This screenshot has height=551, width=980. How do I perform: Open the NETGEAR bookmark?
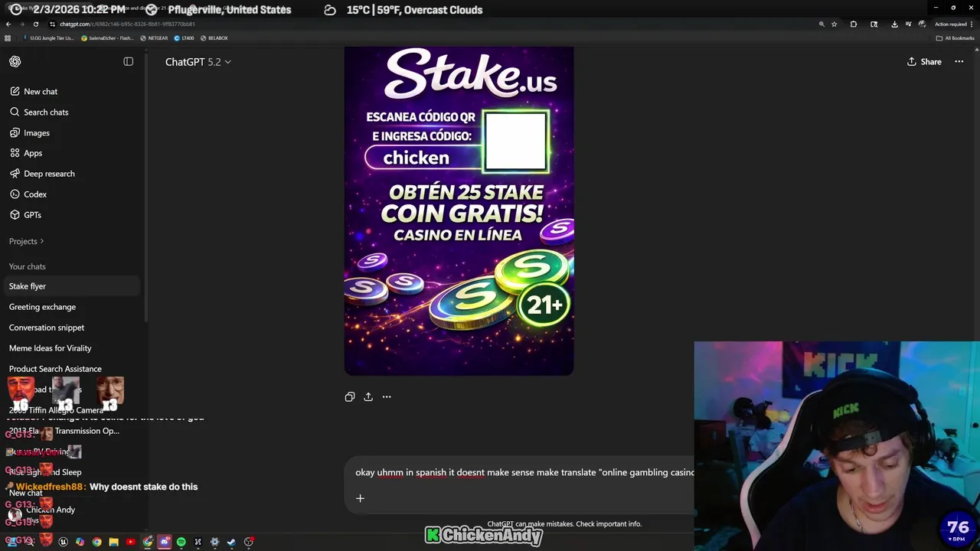point(154,37)
